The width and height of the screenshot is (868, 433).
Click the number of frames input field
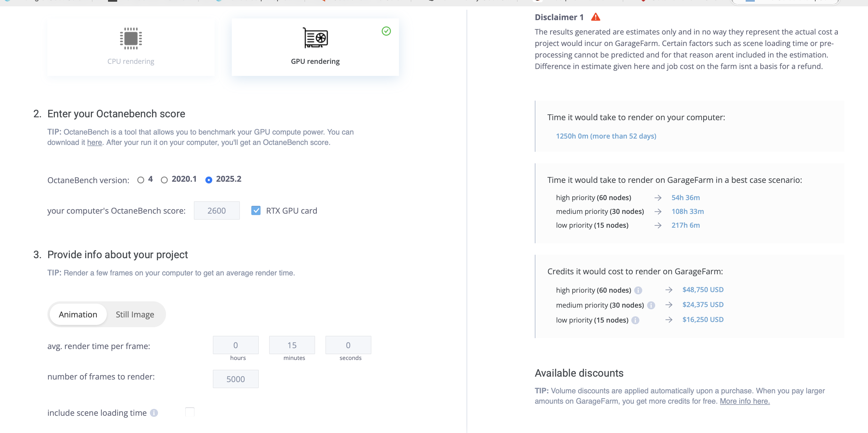pos(236,379)
